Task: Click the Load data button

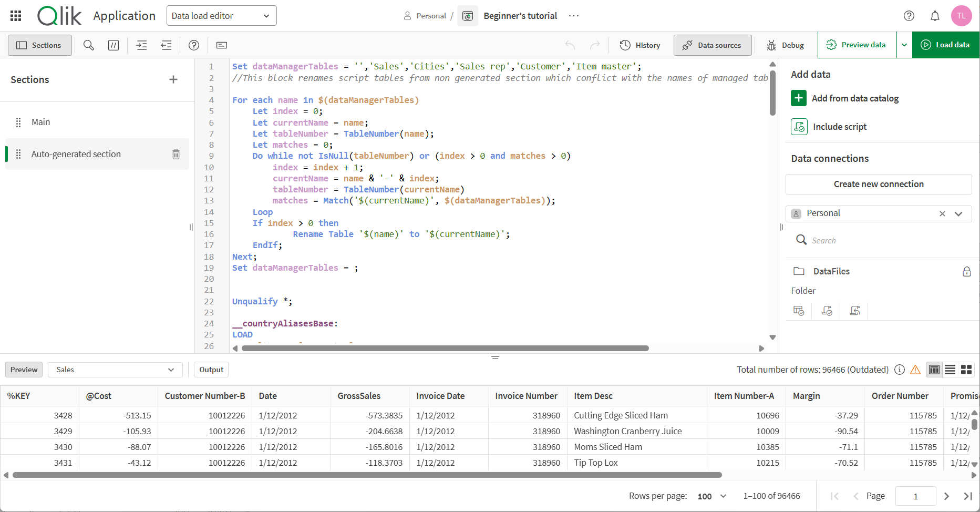Action: [946, 45]
